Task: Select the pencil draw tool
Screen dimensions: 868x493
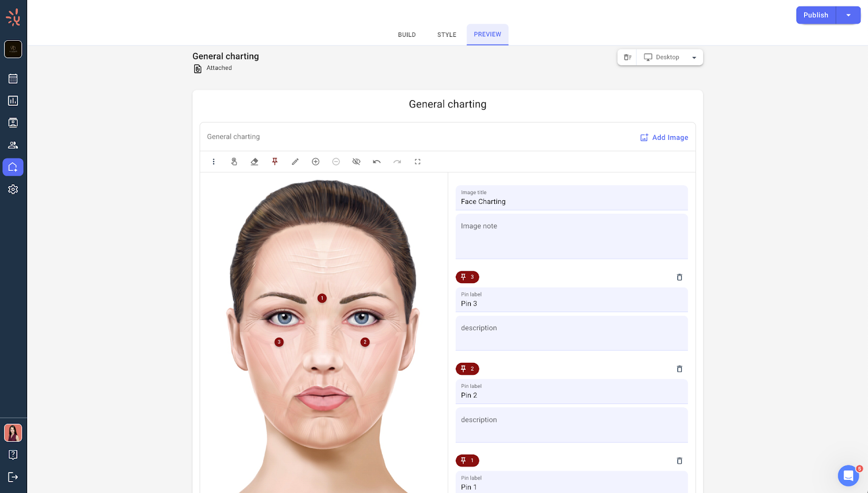Action: pos(295,162)
